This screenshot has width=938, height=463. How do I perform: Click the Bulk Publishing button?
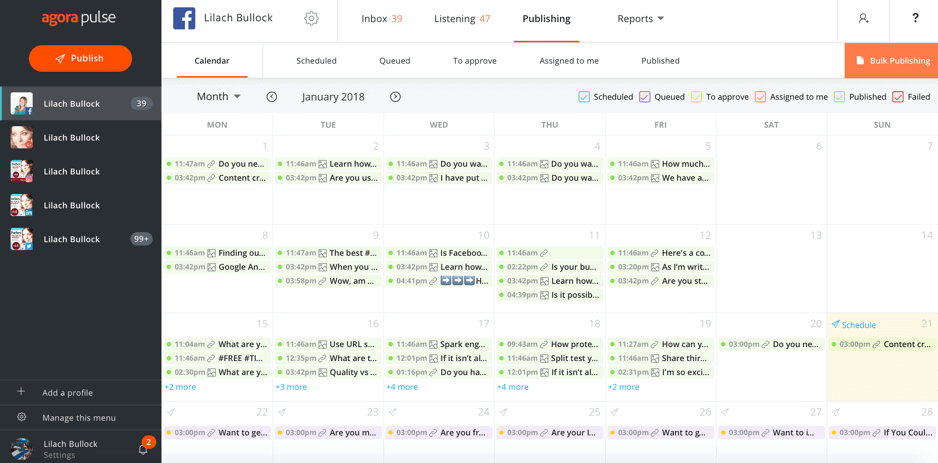(x=892, y=61)
